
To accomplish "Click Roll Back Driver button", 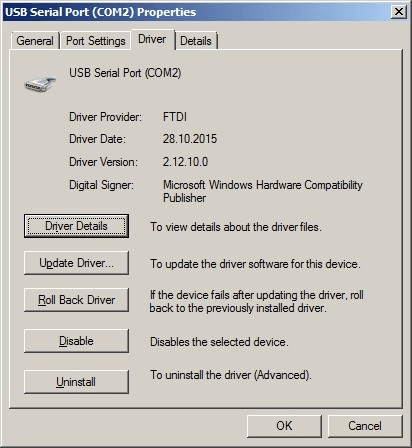I will point(76,300).
